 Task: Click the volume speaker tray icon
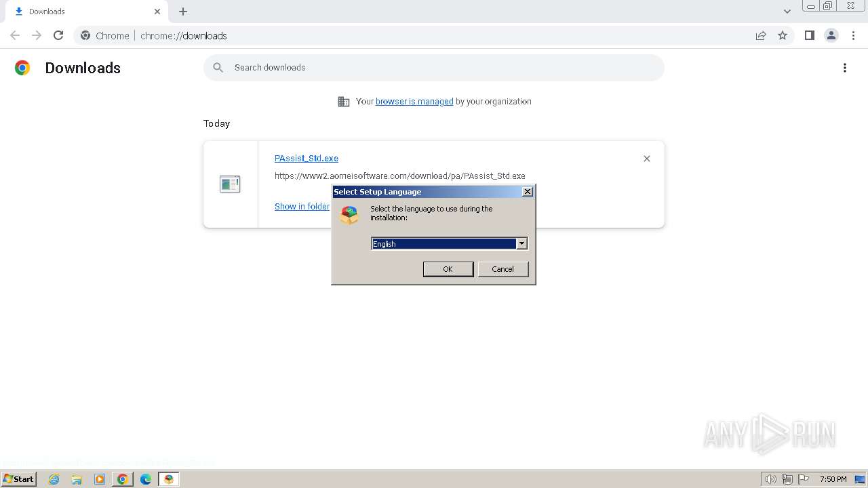(x=771, y=479)
